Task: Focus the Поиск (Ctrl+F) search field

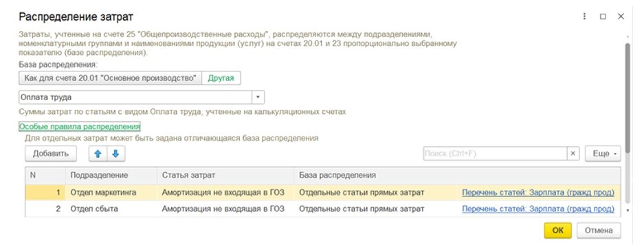Action: 496,154
